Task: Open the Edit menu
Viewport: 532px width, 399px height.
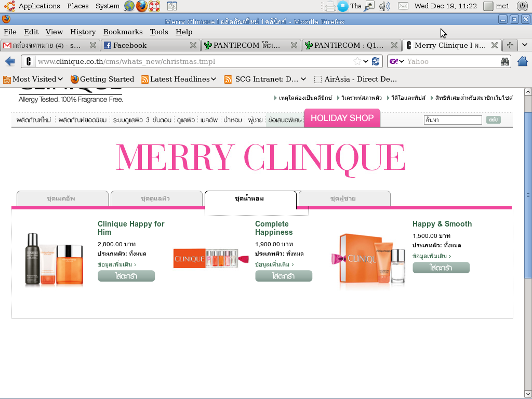Action: 31,32
